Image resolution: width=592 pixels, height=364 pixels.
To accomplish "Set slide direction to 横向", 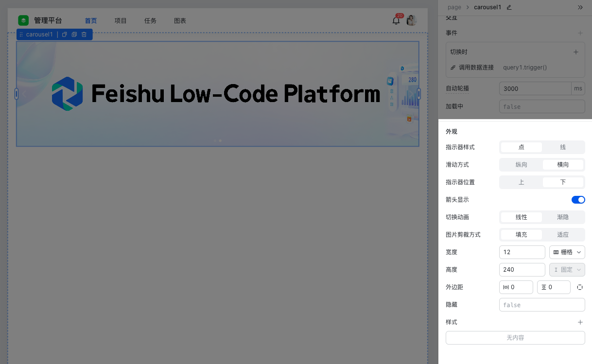I will pos(563,165).
